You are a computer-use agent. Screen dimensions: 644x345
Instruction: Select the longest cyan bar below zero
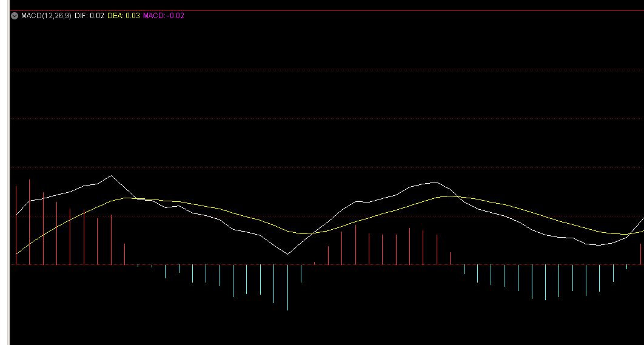click(287, 288)
